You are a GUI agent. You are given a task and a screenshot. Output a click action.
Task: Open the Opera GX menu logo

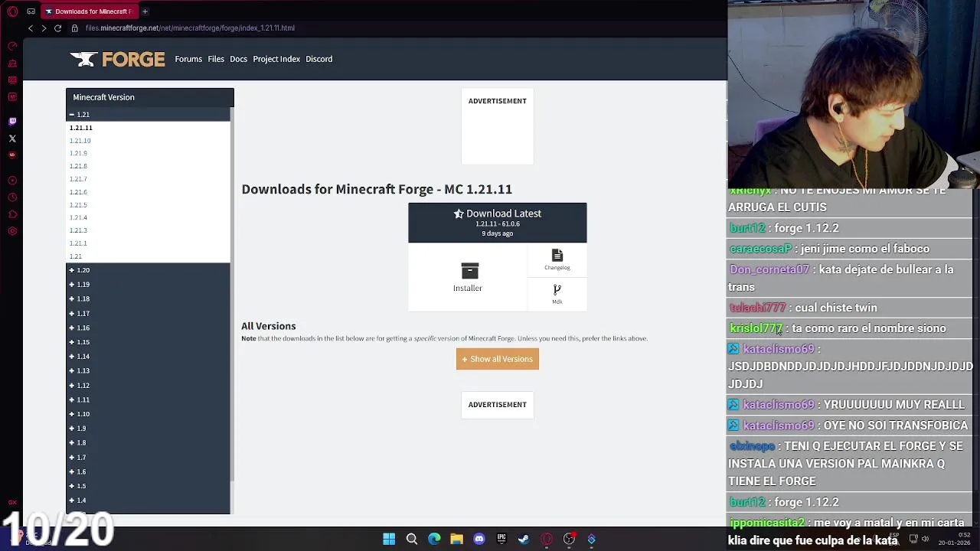(x=12, y=11)
